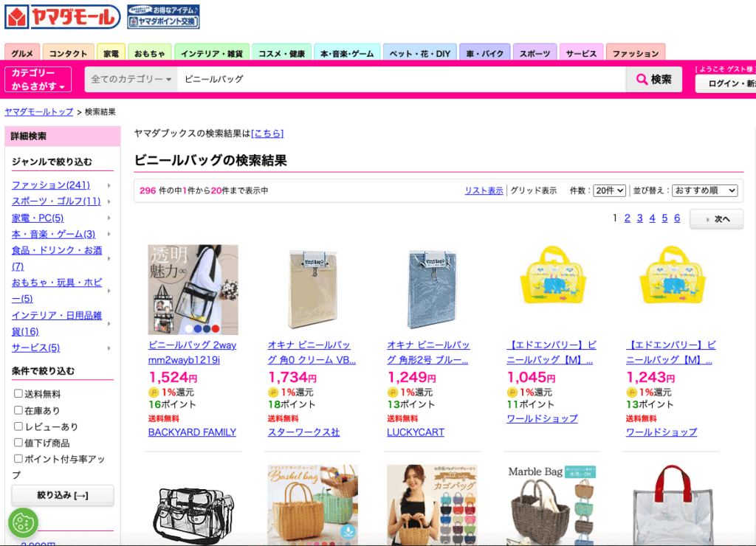The width and height of the screenshot is (756, 546).
Task: Open the 件数 20件 dropdown
Action: (609, 191)
